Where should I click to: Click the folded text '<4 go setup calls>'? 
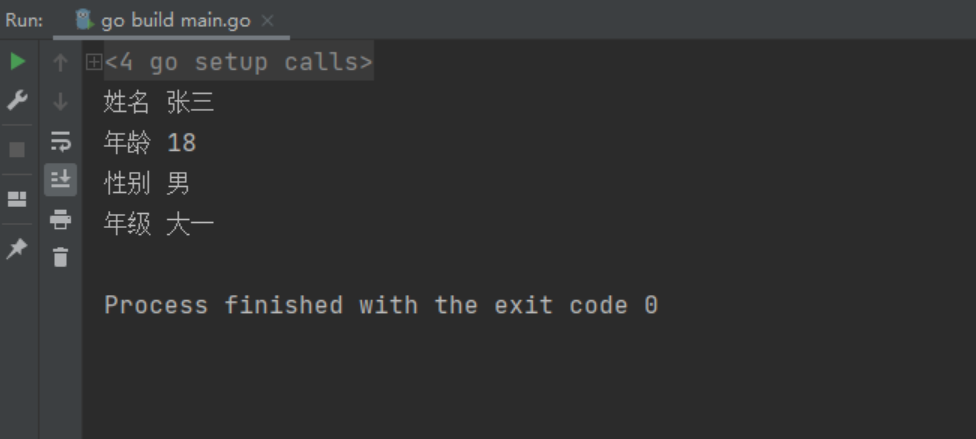coord(239,62)
